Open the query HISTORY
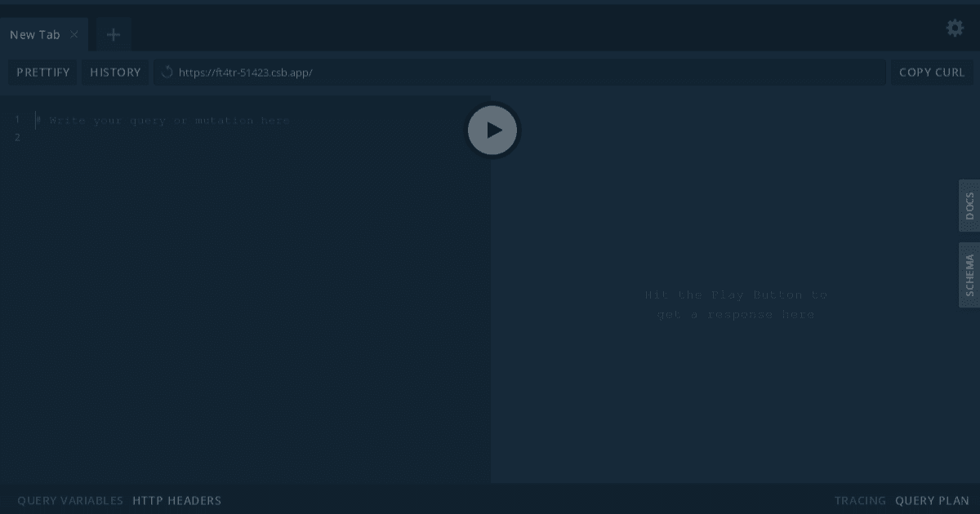Image resolution: width=980 pixels, height=514 pixels. pyautogui.click(x=114, y=72)
